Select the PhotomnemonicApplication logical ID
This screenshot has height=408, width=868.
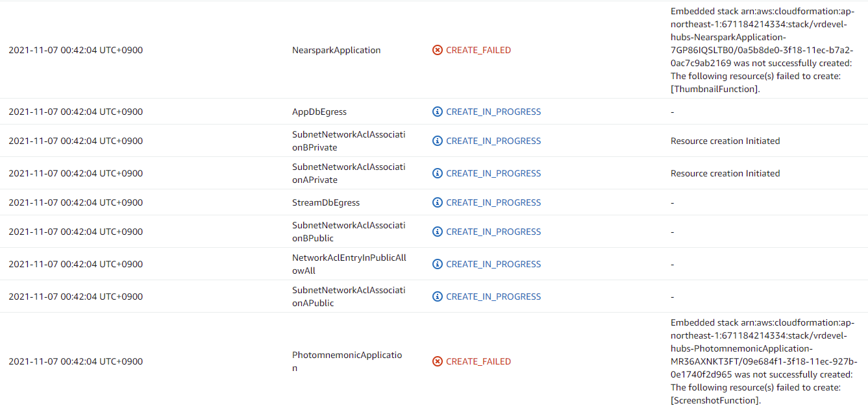tap(347, 361)
